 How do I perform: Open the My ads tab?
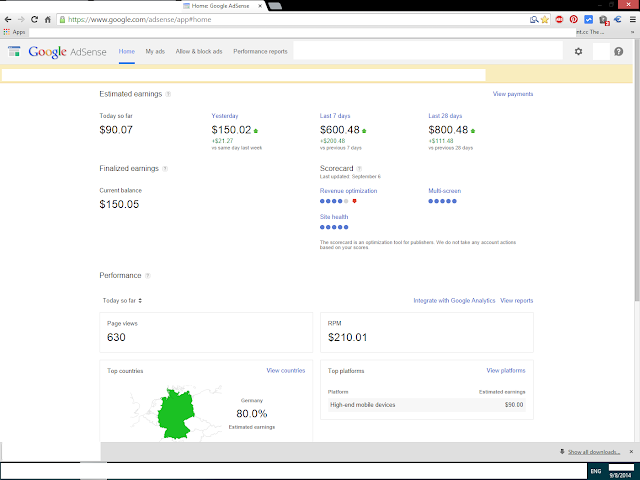[x=155, y=51]
